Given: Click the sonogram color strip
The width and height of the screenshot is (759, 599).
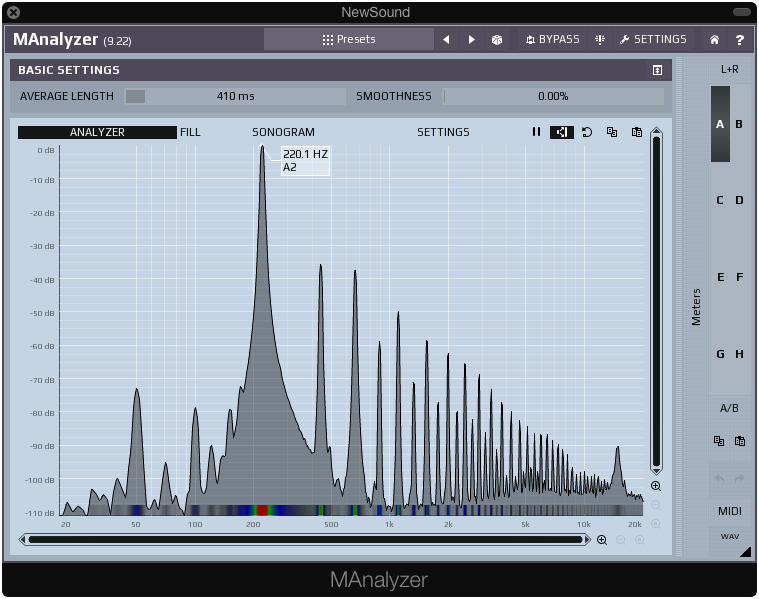Looking at the screenshot, I should coord(352,510).
